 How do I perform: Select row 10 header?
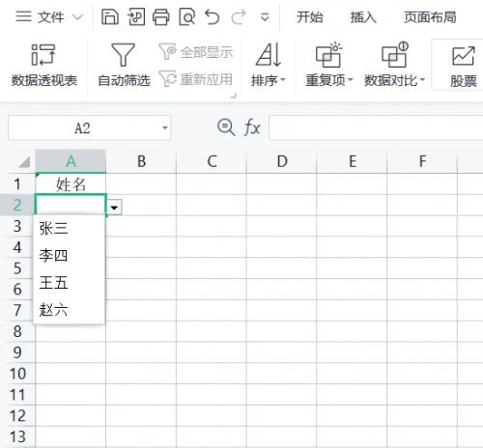pyautogui.click(x=17, y=374)
